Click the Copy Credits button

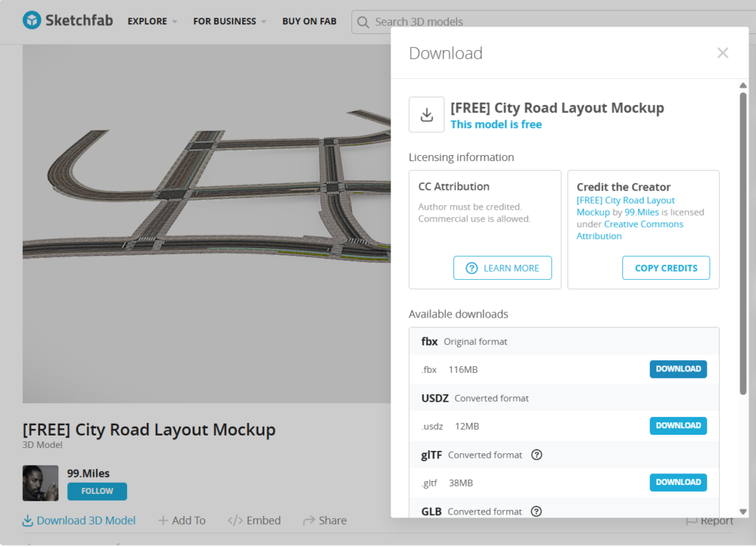[x=666, y=268]
